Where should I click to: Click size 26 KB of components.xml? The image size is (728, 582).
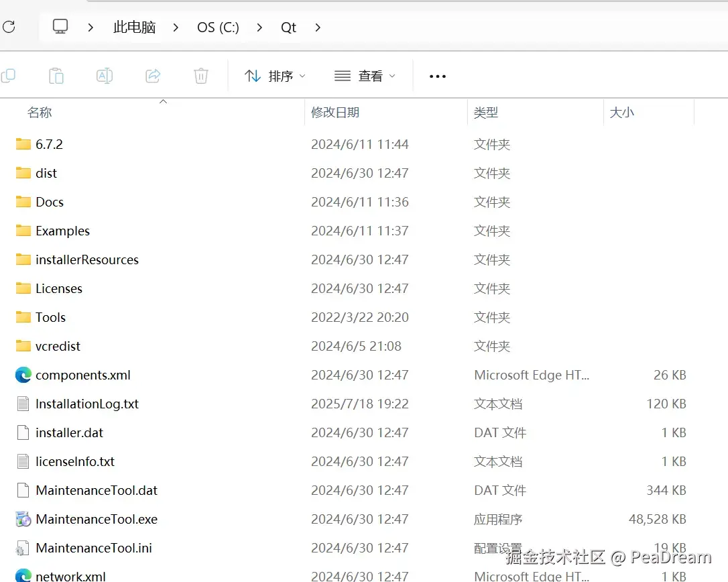(670, 375)
